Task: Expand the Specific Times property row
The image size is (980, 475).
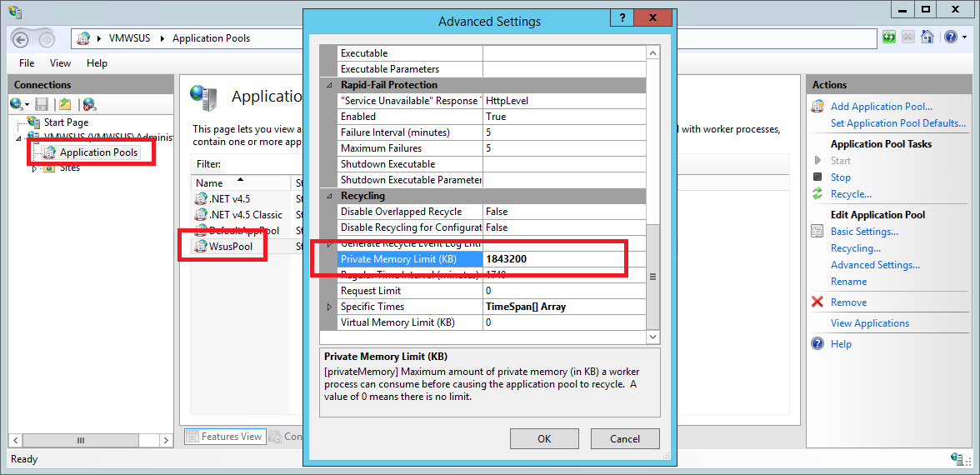Action: 329,307
